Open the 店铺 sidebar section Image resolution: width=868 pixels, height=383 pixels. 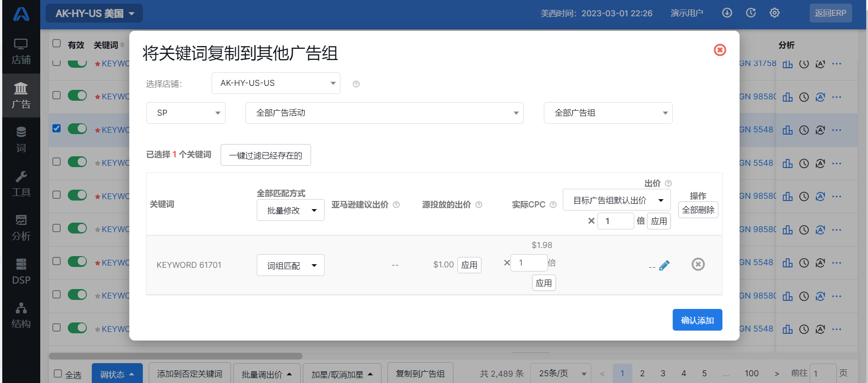[21, 52]
